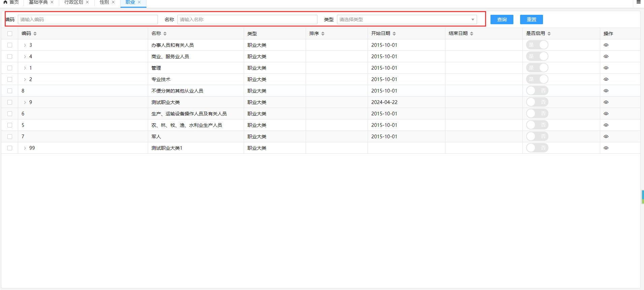Sort by 是否启用 column arrows
644x290 pixels.
549,34
